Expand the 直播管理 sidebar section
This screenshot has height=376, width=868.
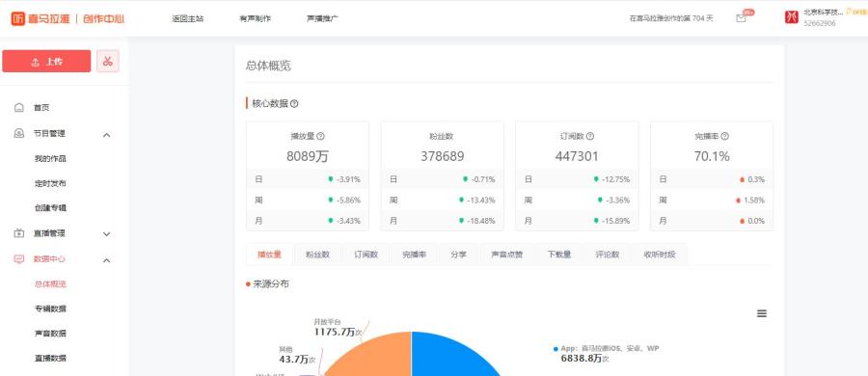[x=107, y=234]
